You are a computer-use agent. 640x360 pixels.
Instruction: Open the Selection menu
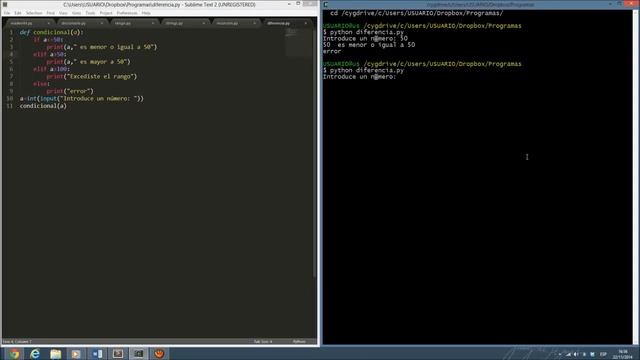coord(34,13)
